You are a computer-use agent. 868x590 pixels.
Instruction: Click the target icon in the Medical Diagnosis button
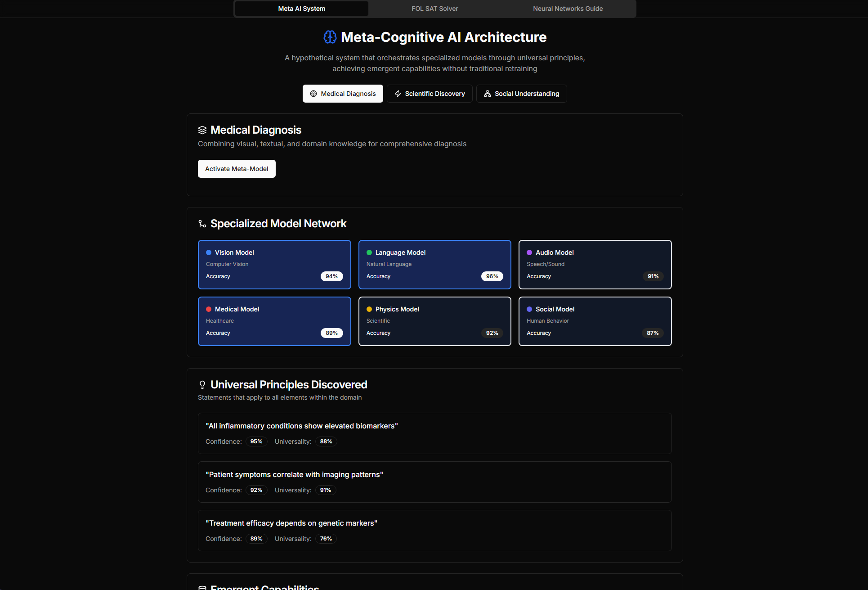[313, 94]
